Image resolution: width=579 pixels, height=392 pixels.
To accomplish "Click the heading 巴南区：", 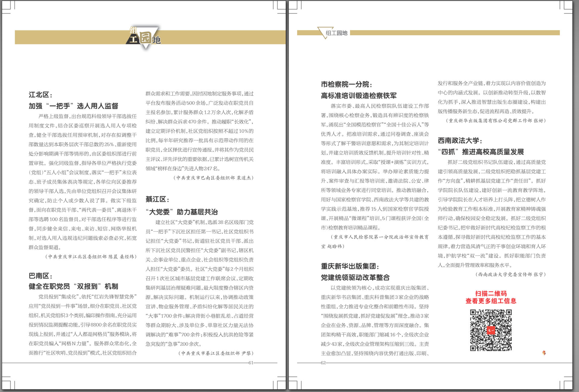I will point(41,276).
